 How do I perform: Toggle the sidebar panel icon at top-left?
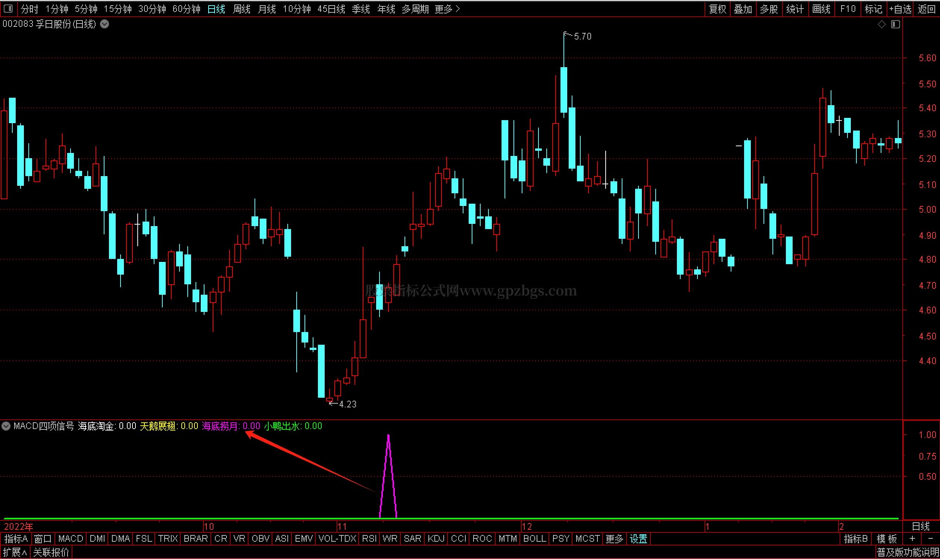point(8,8)
